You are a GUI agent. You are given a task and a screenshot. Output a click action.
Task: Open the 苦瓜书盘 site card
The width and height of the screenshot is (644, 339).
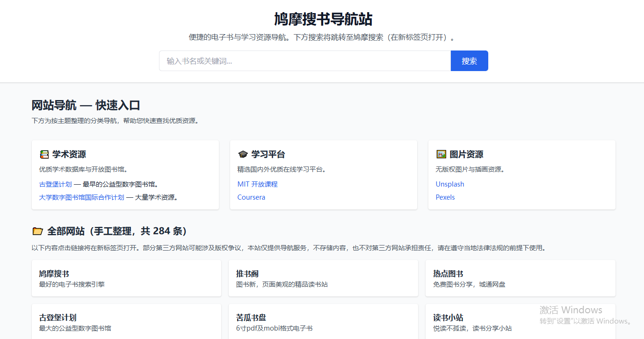pyautogui.click(x=323, y=322)
